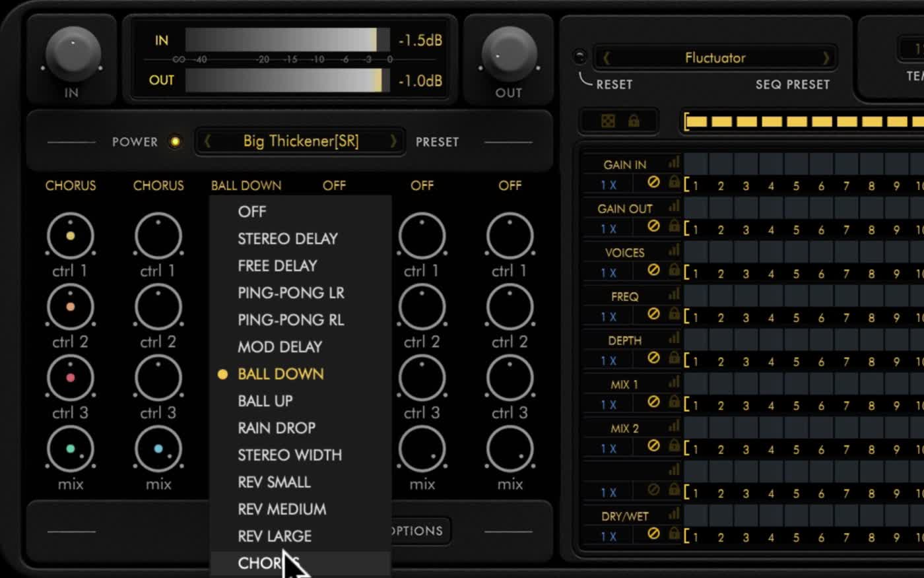Image resolution: width=924 pixels, height=578 pixels.
Task: Pick RAIN DROP from the effect menu
Action: click(300, 428)
